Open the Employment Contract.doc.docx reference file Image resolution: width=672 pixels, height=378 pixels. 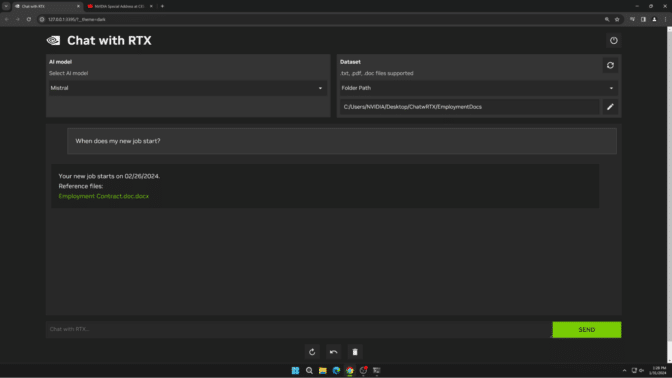[104, 196]
